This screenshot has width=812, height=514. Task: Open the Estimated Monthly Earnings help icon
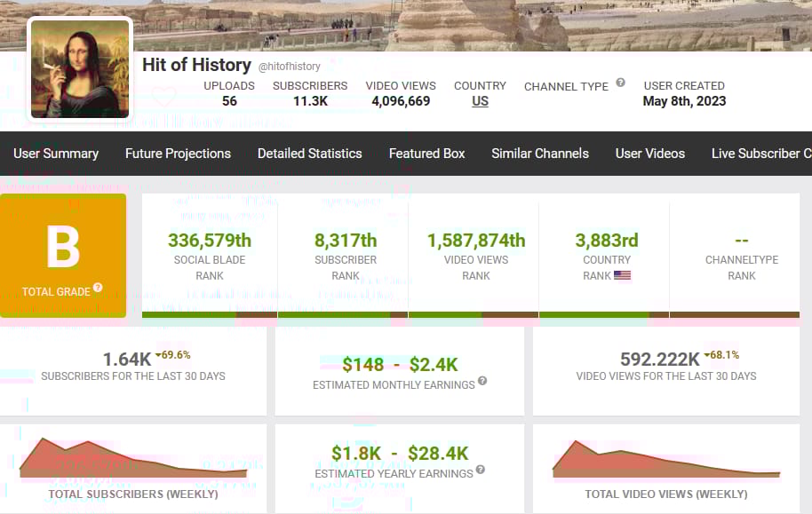[482, 381]
